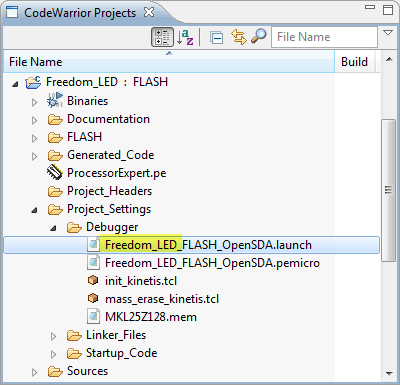Click the scrollbar up arrow

point(388,59)
